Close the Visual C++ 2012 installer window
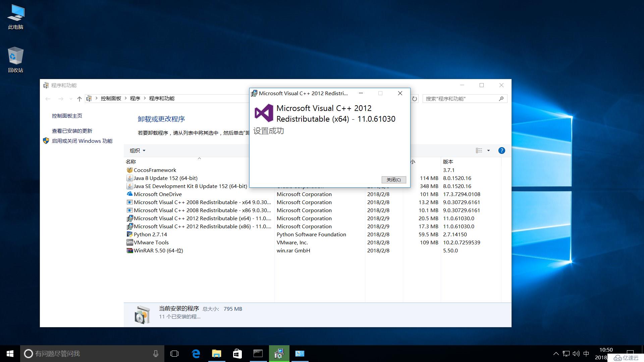The width and height of the screenshot is (644, 362). 400,93
